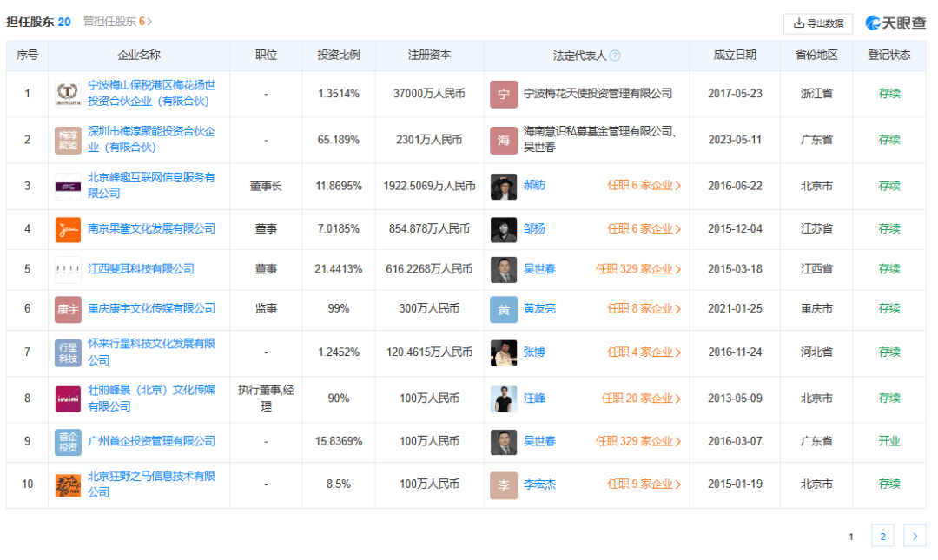
Task: Click the 宁 avatar for 宁波梅花天使投资
Action: [504, 94]
